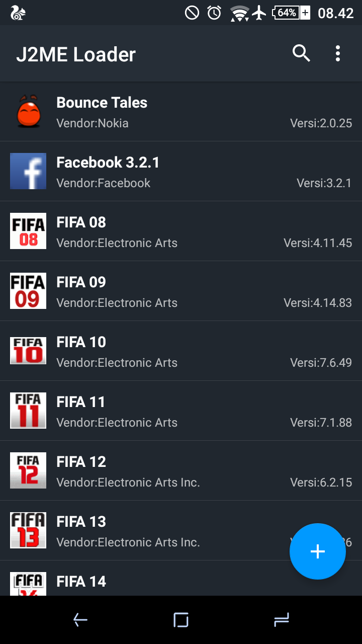Viewport: 362px width, 644px height.
Task: Tap the FIFA 09 game icon
Action: tap(28, 291)
